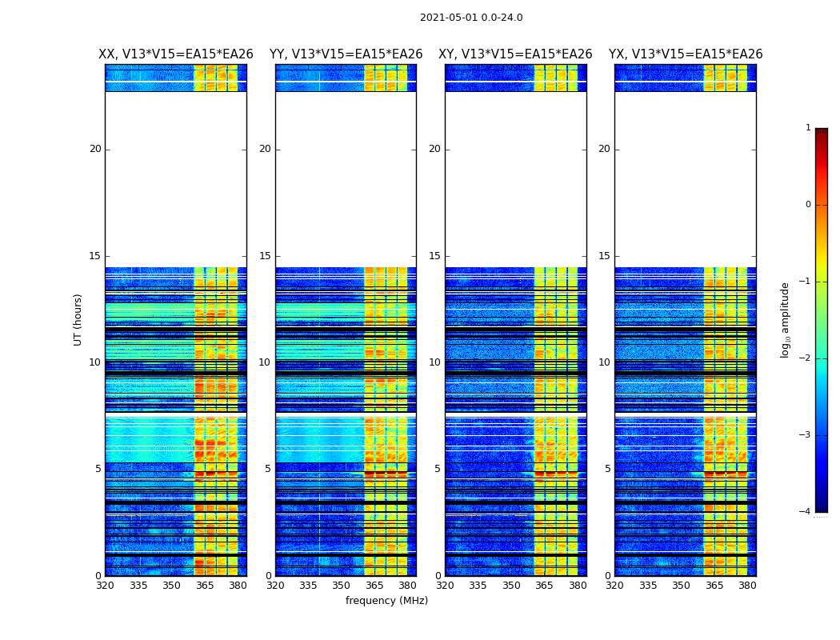Click the UT (hours) axis label
Viewport: 840px width, 640px height.
coord(78,320)
